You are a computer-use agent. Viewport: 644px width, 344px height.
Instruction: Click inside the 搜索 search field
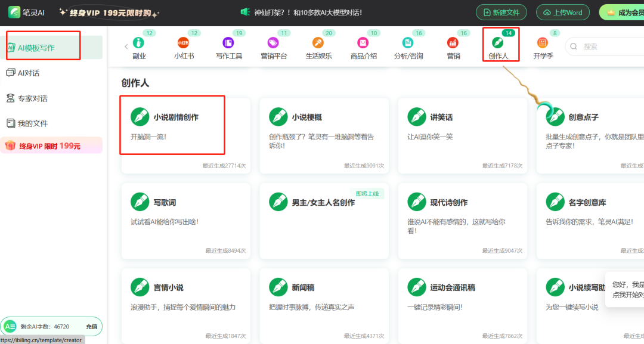tap(599, 46)
